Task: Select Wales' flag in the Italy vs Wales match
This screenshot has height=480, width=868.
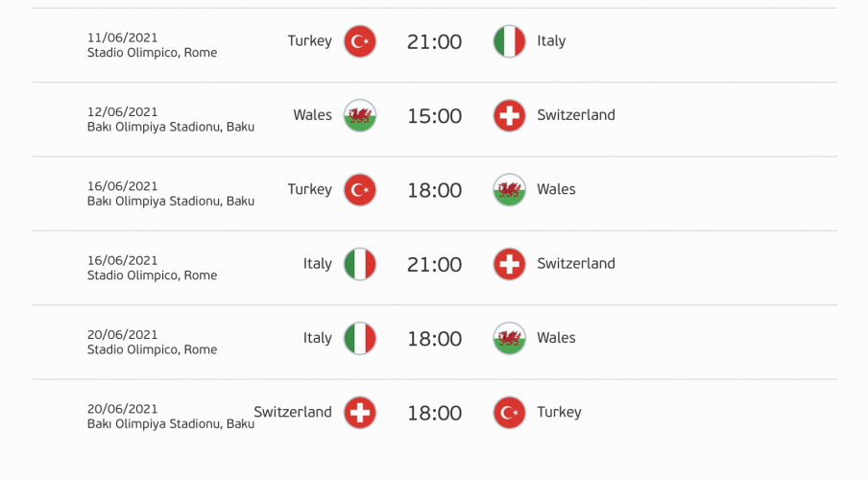Action: 509,338
